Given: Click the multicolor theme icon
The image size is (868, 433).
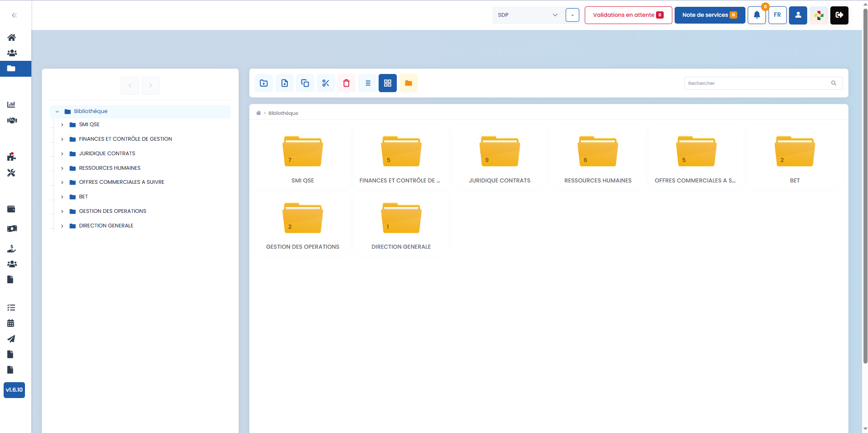Looking at the screenshot, I should pos(819,15).
